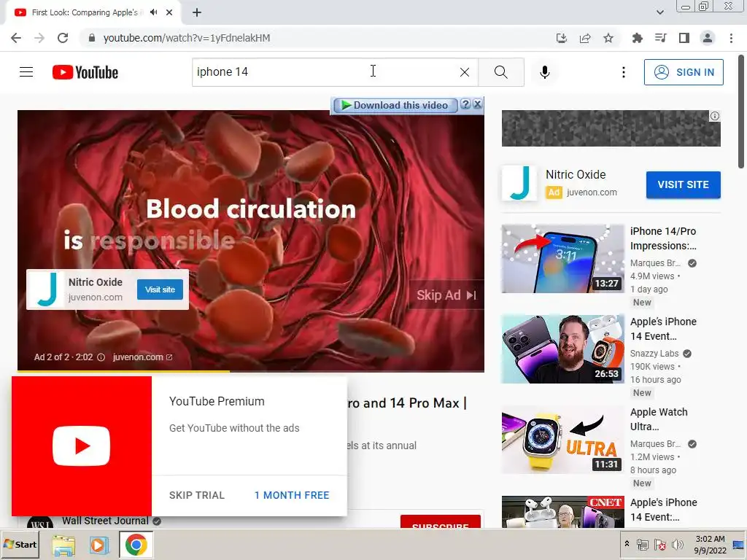Click the browser forward arrow
The height and width of the screenshot is (560, 747).
(39, 38)
